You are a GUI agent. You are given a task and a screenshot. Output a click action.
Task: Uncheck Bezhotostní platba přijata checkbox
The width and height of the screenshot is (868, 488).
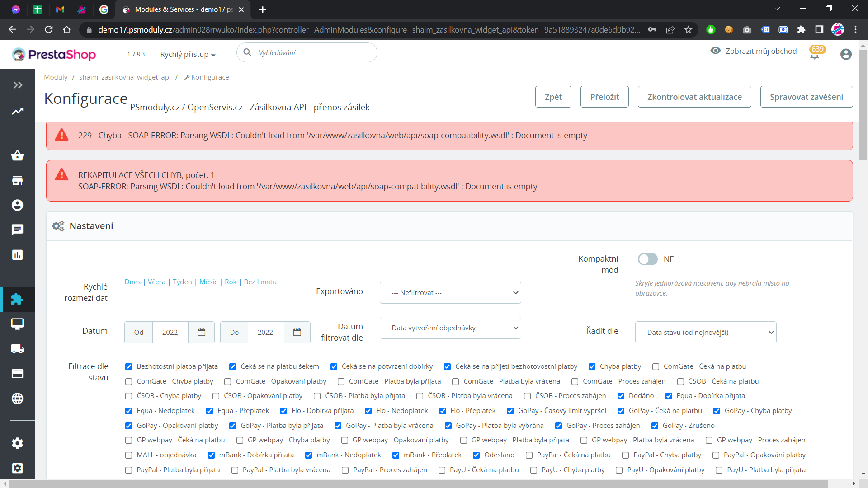tap(129, 366)
